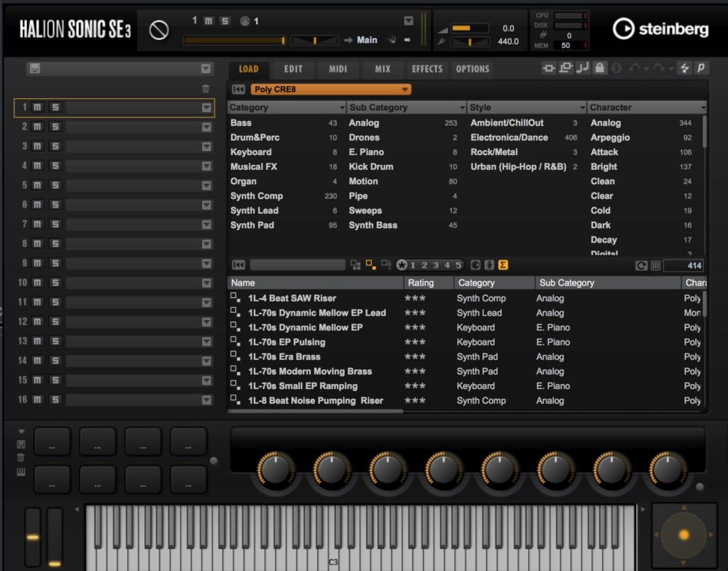The width and height of the screenshot is (728, 571).
Task: Click the Name column header
Action: point(315,283)
